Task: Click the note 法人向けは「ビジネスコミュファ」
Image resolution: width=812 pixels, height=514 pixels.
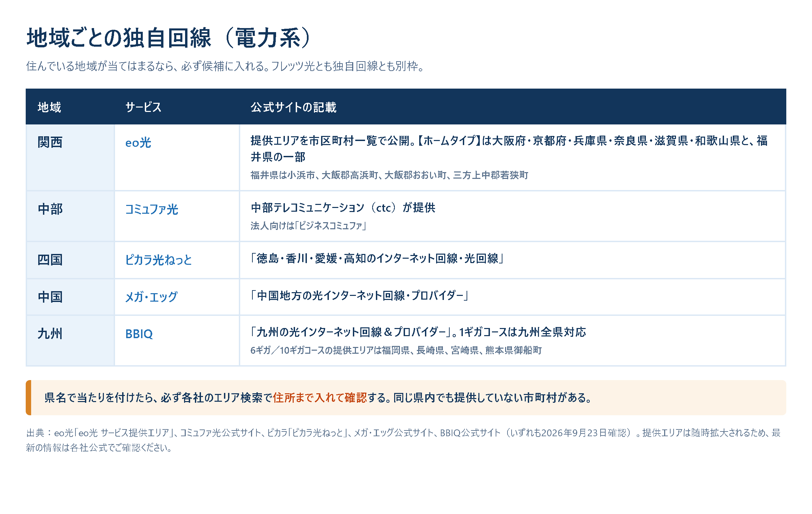Action: click(308, 226)
